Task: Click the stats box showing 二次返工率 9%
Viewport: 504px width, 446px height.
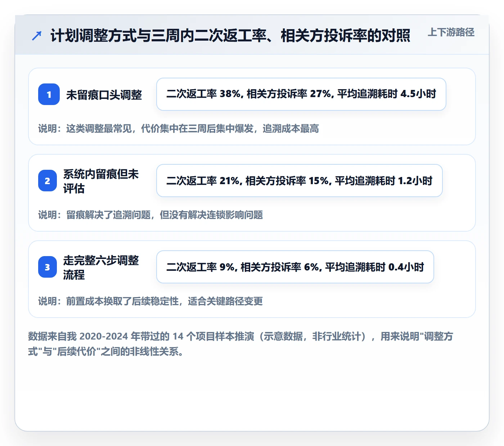Action: pyautogui.click(x=295, y=267)
